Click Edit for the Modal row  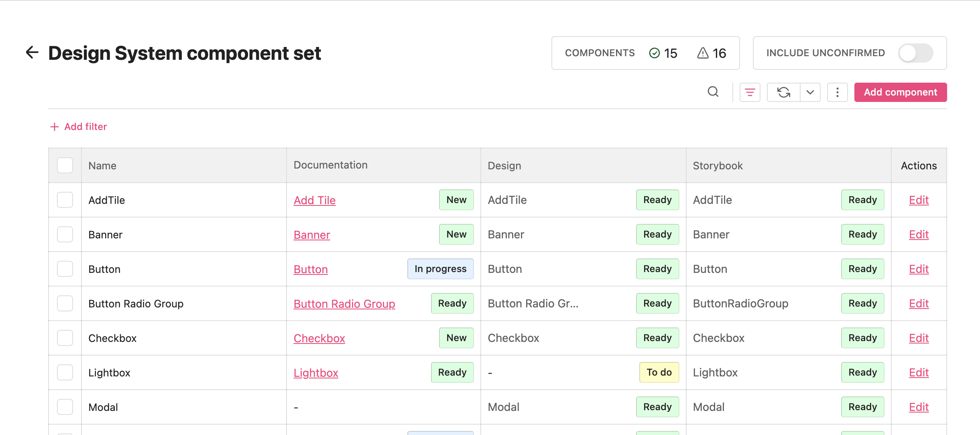(x=919, y=407)
